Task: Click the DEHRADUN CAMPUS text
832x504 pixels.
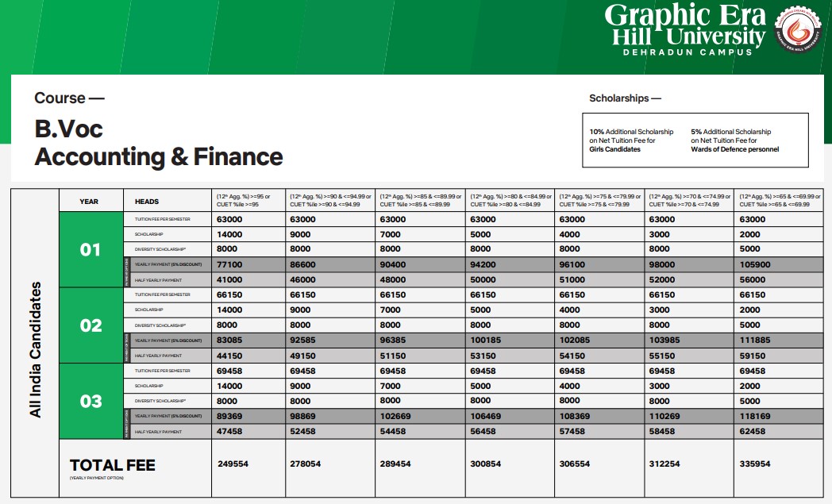Action: 688,52
